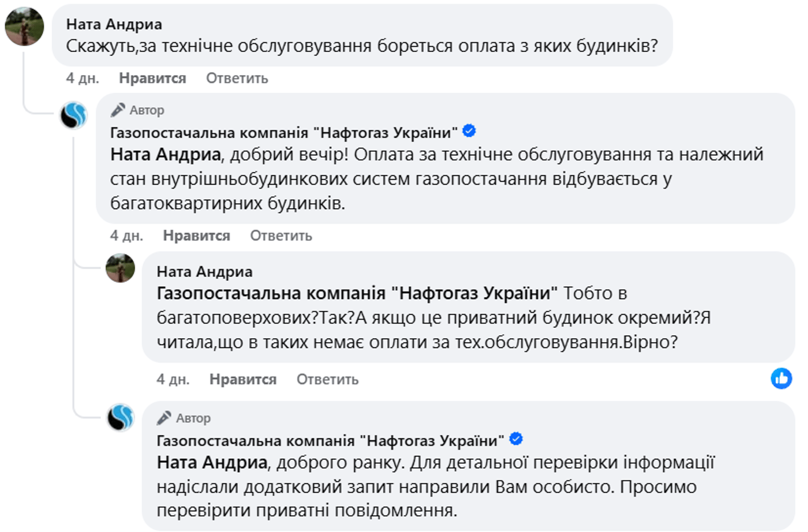Viewport: 808px width, 532px height.
Task: Open the Ната Андриа author name on the top comment
Action: tap(114, 24)
